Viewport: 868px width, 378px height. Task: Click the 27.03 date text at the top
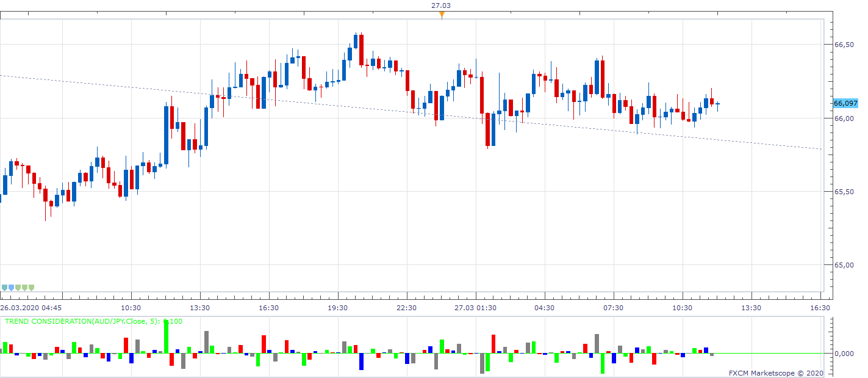point(441,5)
